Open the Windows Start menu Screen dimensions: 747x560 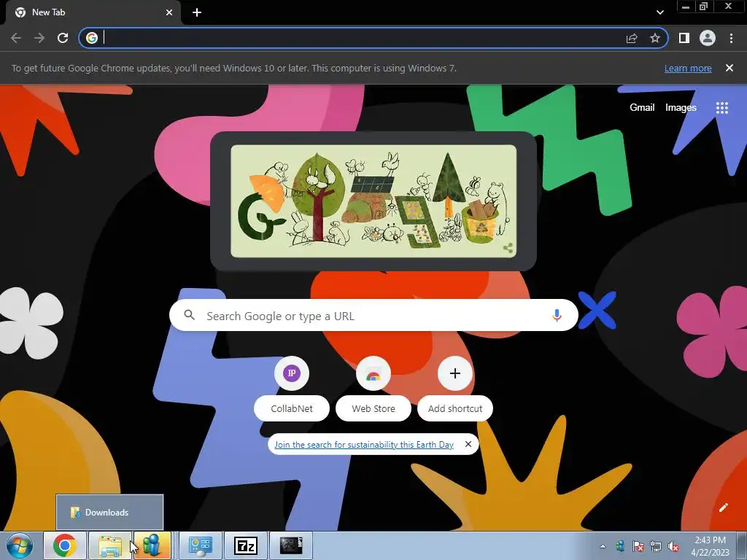point(19,545)
